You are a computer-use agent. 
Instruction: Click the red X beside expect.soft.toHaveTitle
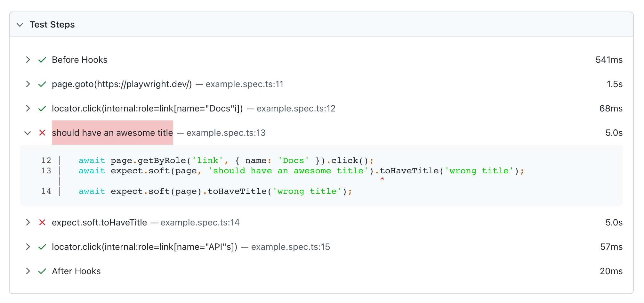[42, 222]
